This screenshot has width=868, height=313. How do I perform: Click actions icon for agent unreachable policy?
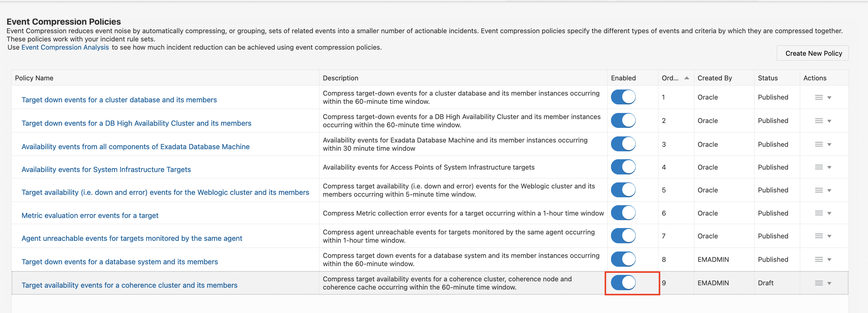(x=819, y=236)
